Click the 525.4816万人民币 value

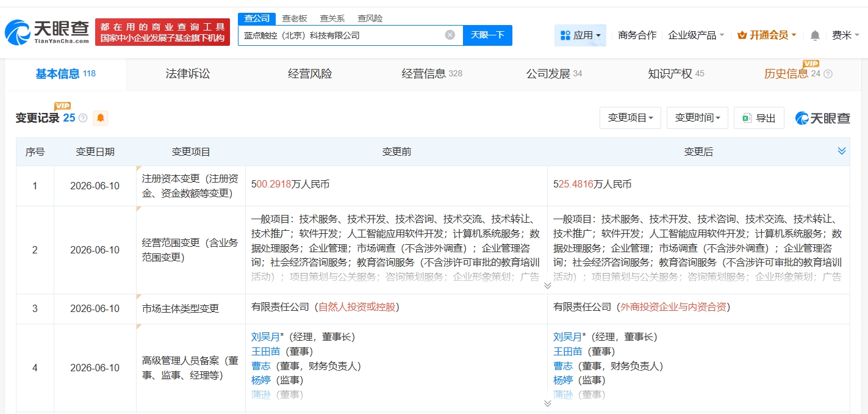tap(592, 184)
